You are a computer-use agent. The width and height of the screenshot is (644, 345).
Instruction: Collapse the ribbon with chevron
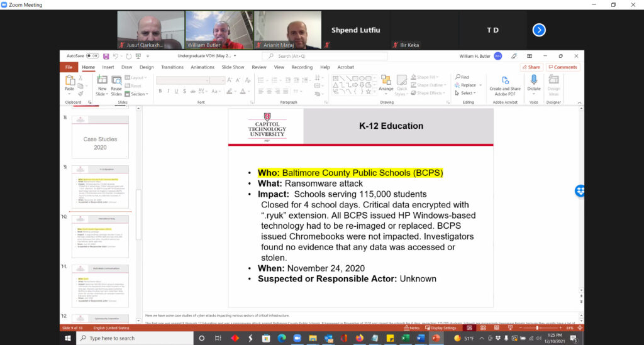(579, 102)
